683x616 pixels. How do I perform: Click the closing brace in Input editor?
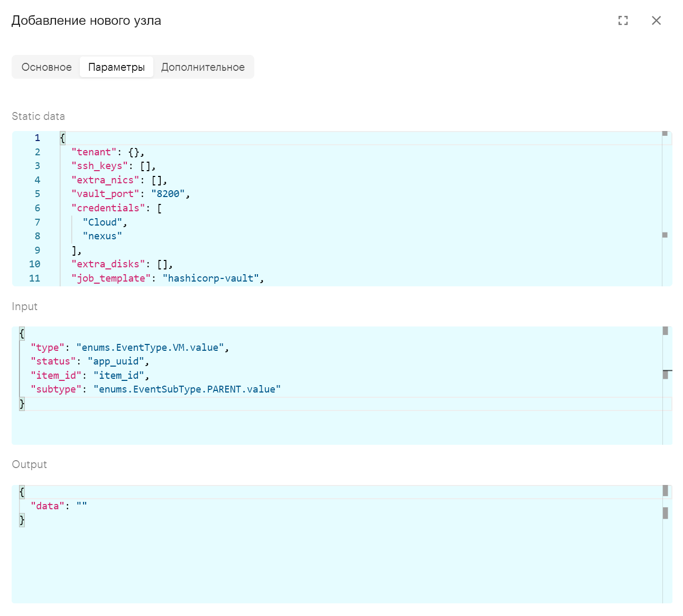pos(22,404)
